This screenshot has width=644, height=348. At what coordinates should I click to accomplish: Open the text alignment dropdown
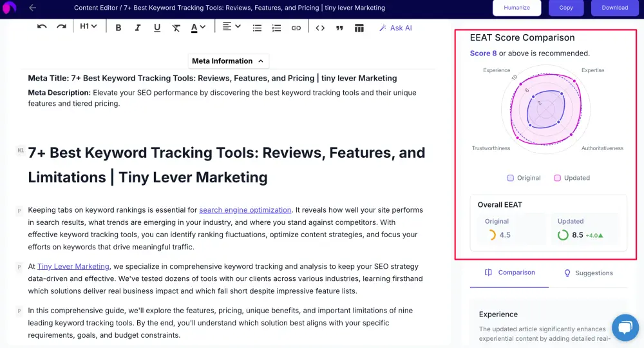(231, 27)
